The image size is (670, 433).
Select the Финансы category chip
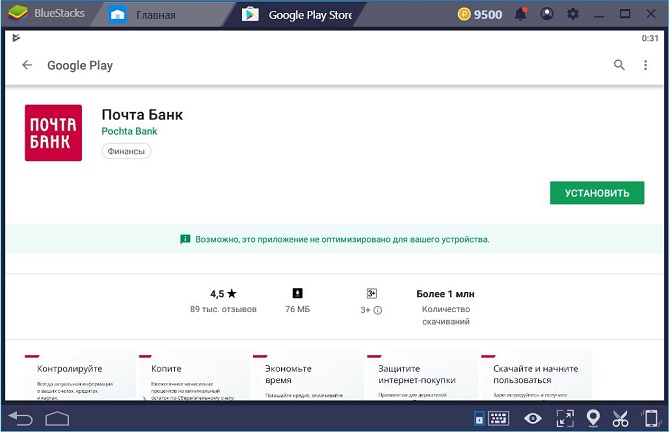pos(126,151)
